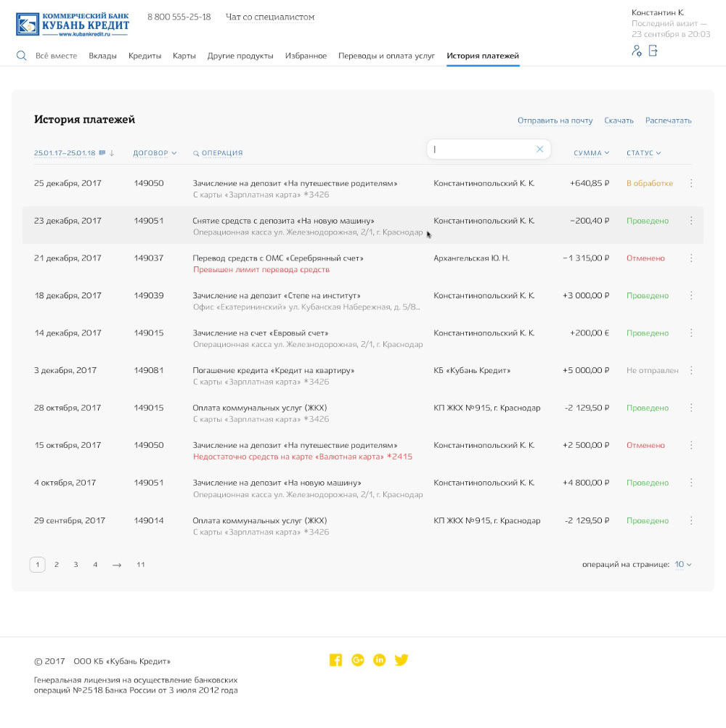Open Google Plus icon in footer
The image size is (726, 728).
point(357,660)
